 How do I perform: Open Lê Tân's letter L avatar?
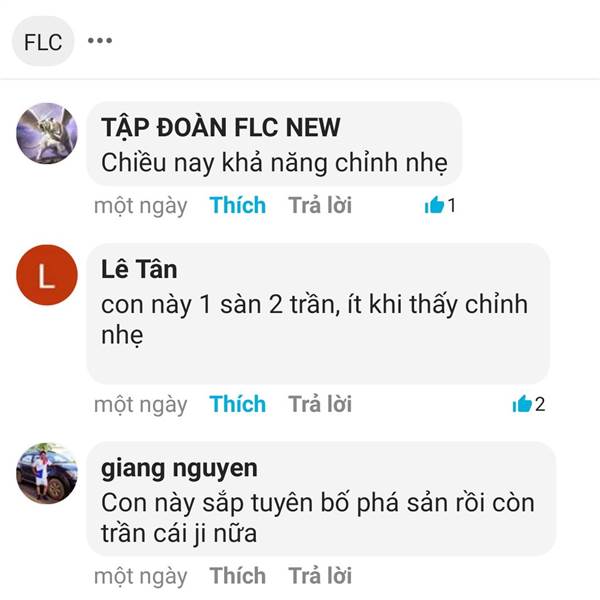[x=47, y=275]
